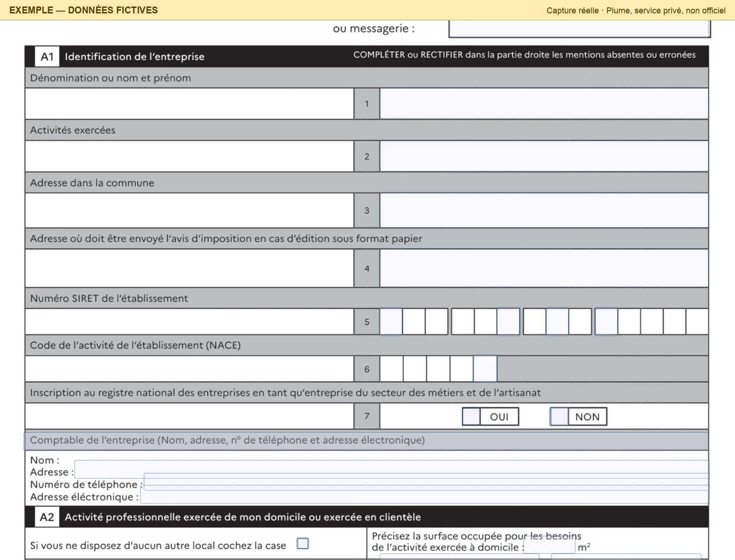The image size is (735, 560).
Task: Click the comptable Adresse éléctronique input field
Action: pos(424,494)
